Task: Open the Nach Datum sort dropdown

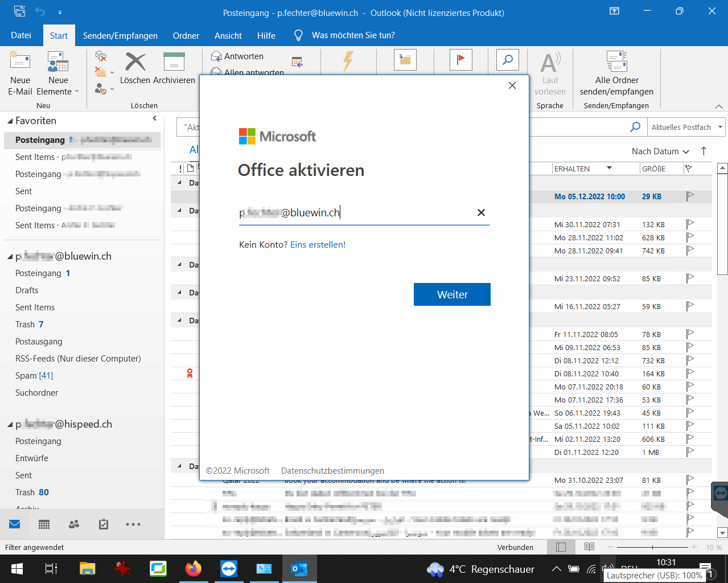Action: pyautogui.click(x=660, y=151)
